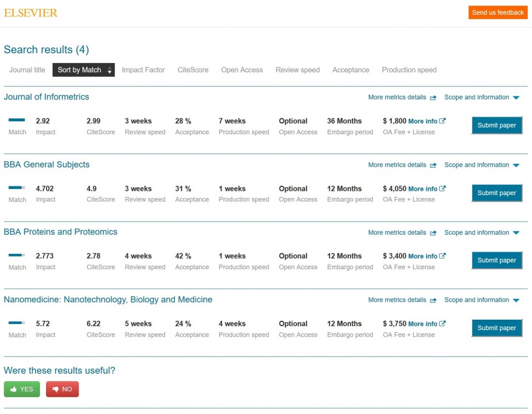
Task: Submit paper to Nanomedicine journal
Action: 497,328
